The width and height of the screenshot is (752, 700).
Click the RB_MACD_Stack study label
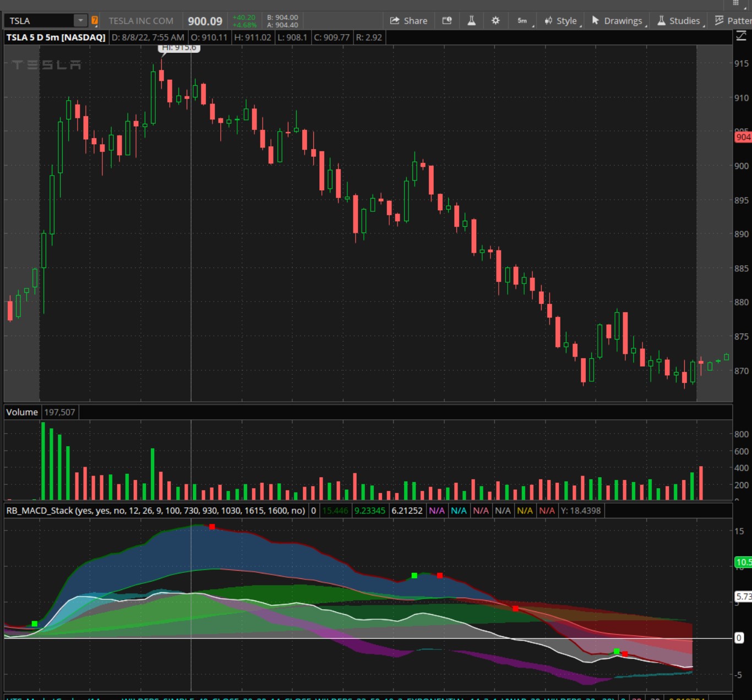[x=155, y=511]
